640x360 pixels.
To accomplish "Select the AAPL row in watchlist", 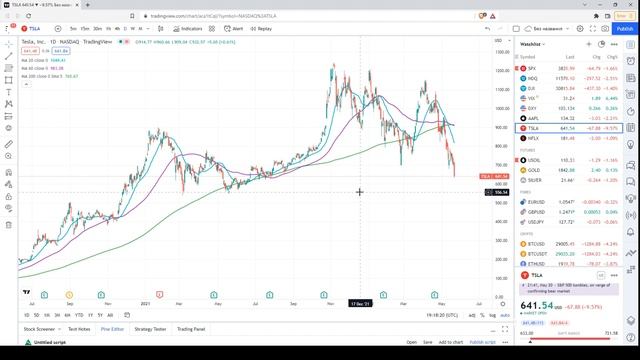I will click(569, 118).
